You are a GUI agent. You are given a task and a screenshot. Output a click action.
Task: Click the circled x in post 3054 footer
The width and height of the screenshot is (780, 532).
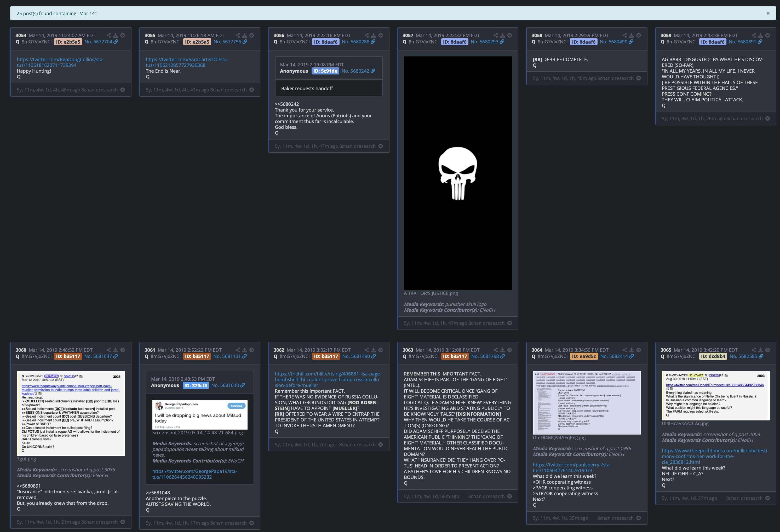pos(123,90)
